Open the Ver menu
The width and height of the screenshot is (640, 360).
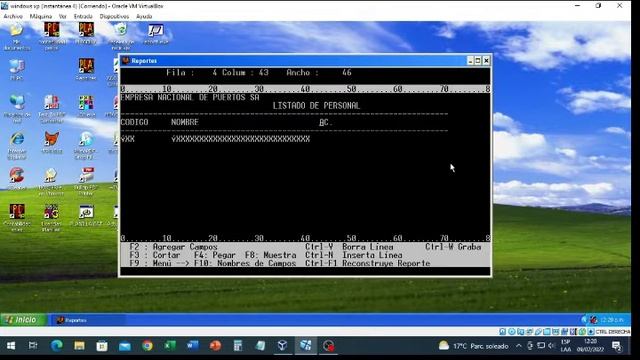coord(62,16)
